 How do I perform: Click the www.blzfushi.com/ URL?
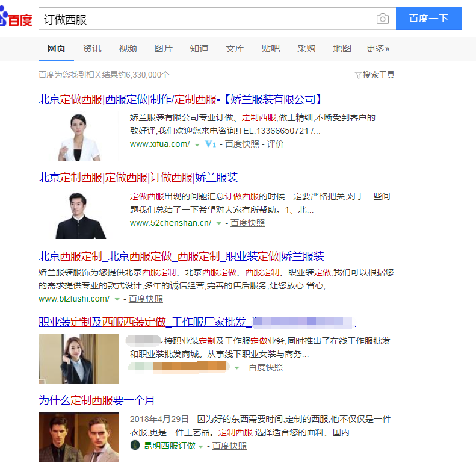74,299
